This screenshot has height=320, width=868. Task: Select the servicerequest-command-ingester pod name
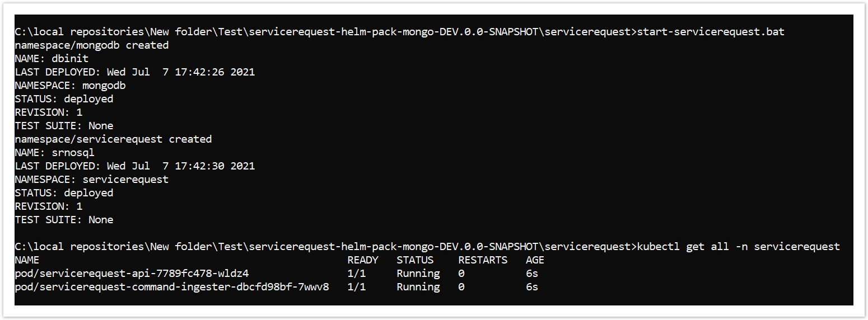tap(172, 287)
